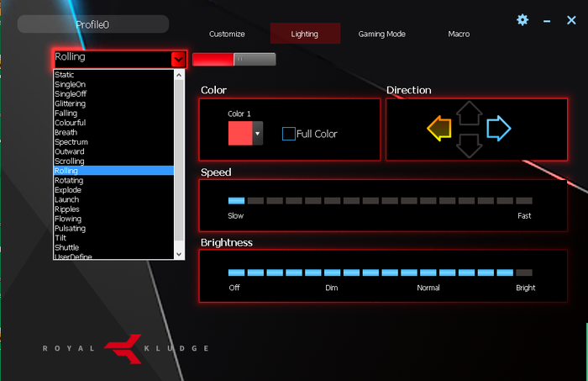Close the application window

571,19
